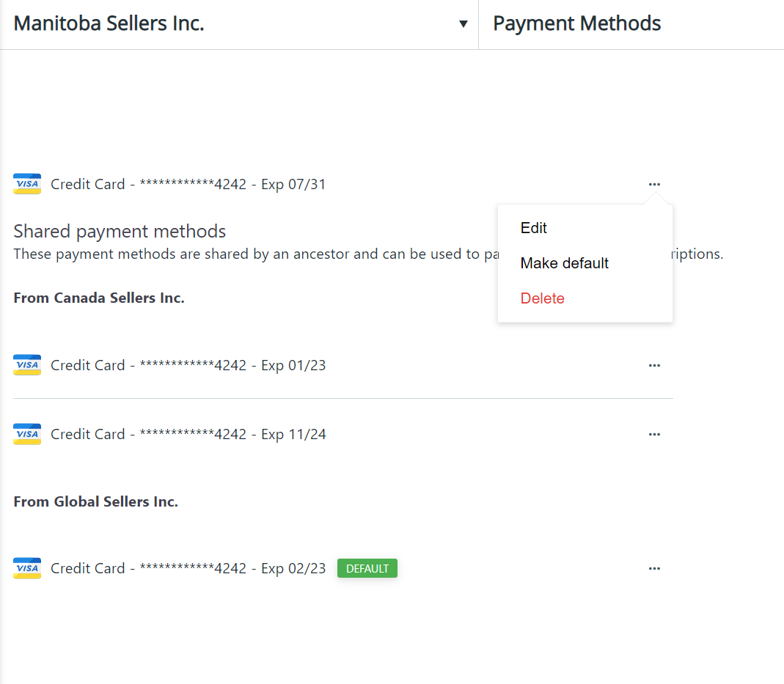Click the Manitoba Sellers Inc. account name
Screen dimensions: 784x684
[x=109, y=23]
